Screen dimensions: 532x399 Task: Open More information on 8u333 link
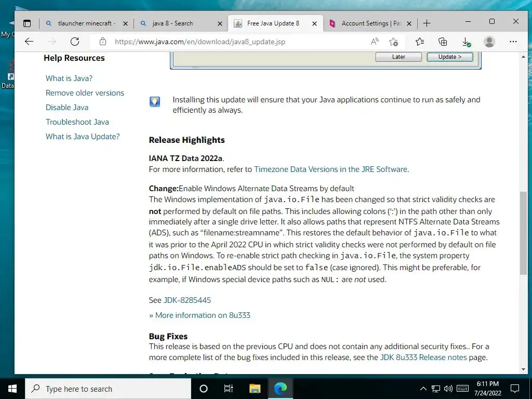[203, 315]
